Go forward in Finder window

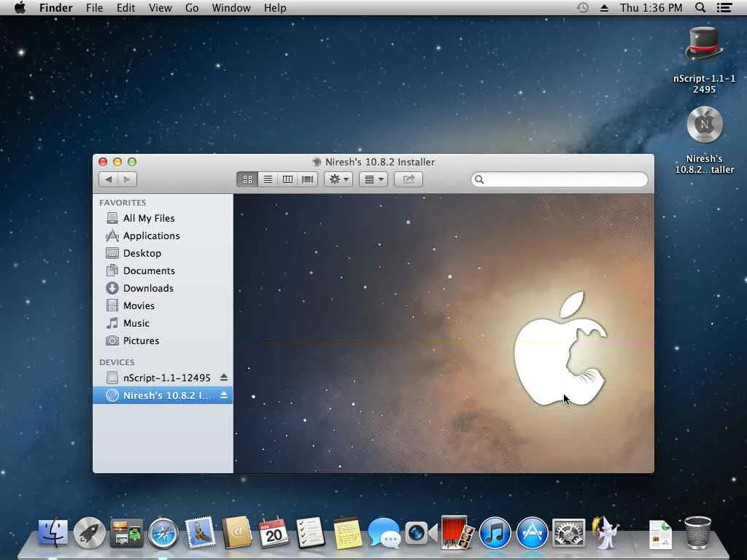tap(127, 179)
